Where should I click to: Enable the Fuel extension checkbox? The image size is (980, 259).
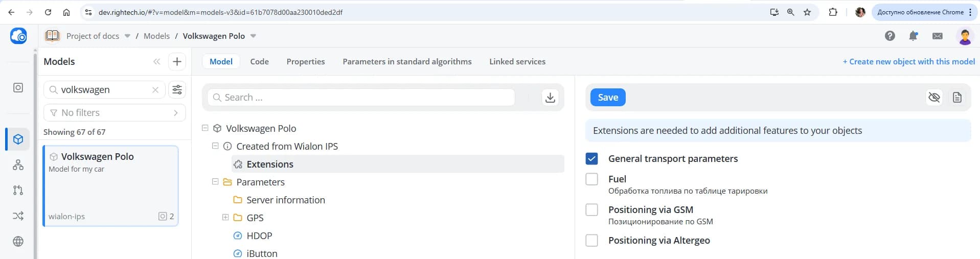[591, 179]
